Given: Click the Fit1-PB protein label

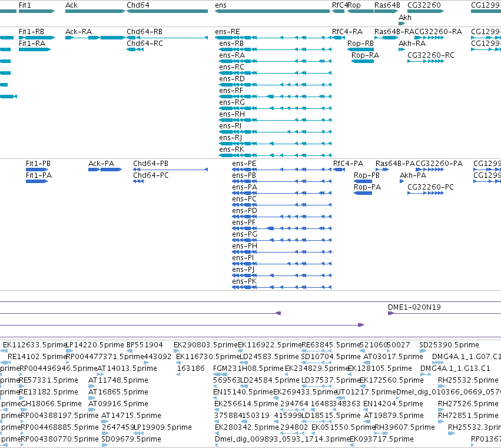Looking at the screenshot, I should tap(38, 164).
